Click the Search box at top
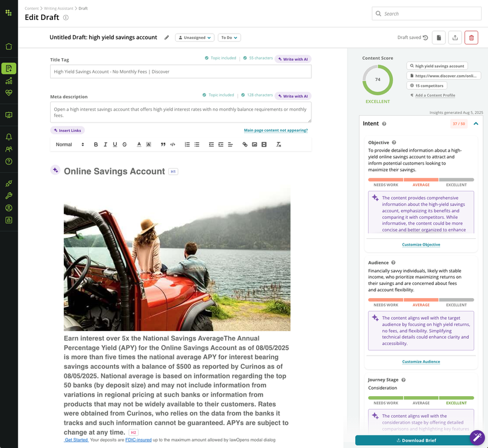The image size is (488, 448). tap(426, 14)
